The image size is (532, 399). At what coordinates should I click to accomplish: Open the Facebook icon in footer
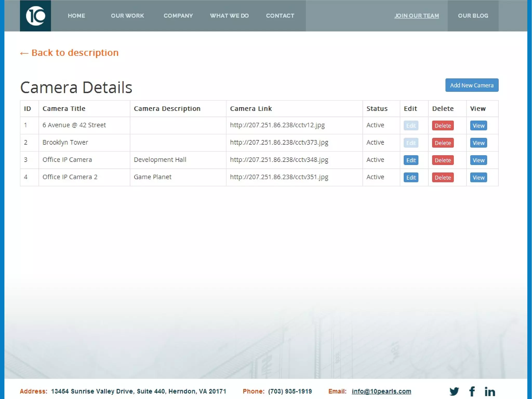pos(472,391)
